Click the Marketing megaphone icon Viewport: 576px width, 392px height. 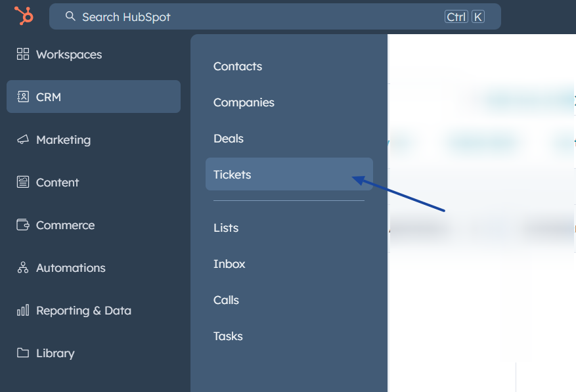tap(23, 139)
